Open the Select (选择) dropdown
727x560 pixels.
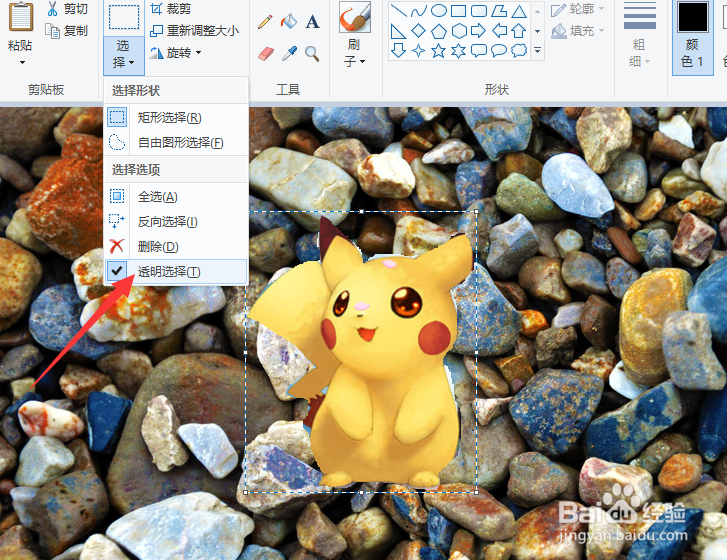[x=124, y=55]
